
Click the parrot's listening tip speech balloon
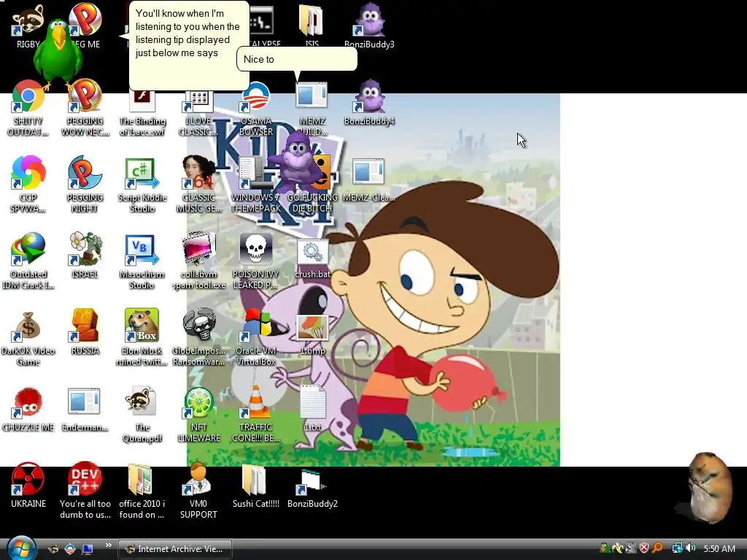point(189,45)
